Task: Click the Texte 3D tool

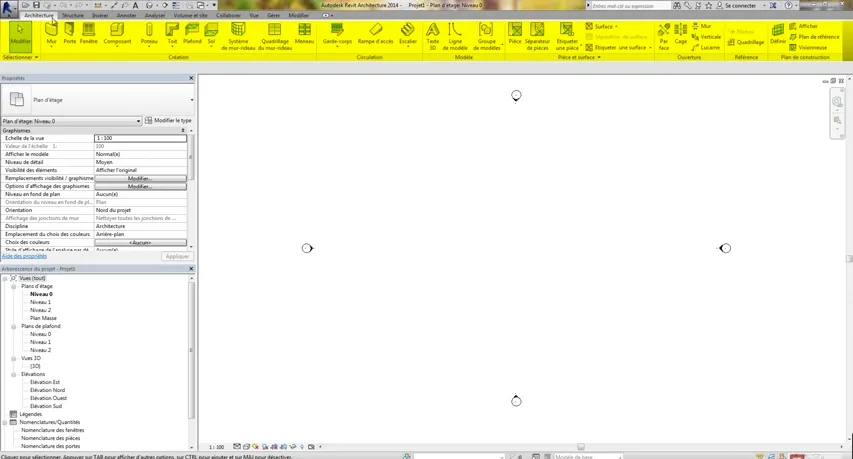Action: [432, 36]
